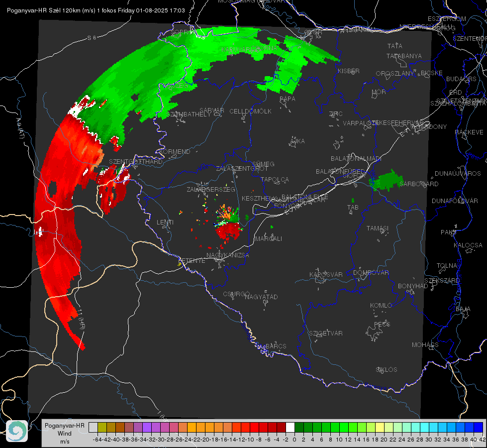
Task: Click the KOMLO city label
Action: tap(381, 306)
